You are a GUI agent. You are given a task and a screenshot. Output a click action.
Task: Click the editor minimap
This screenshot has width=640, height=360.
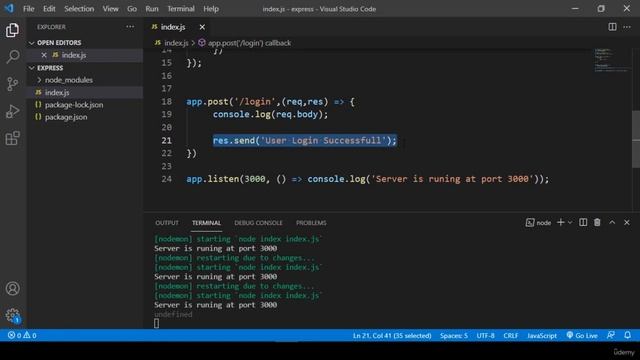point(611,60)
